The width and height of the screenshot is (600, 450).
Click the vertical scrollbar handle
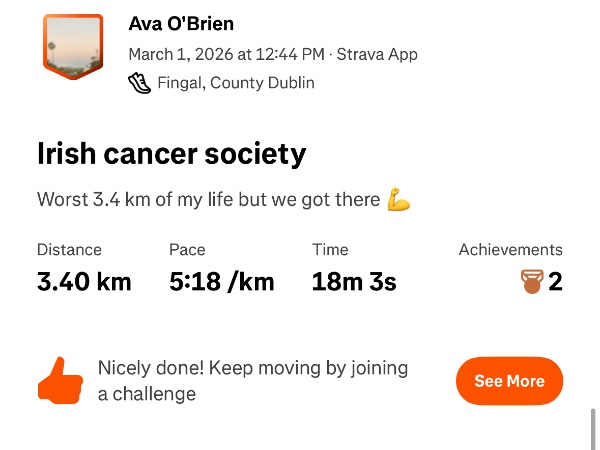594,428
